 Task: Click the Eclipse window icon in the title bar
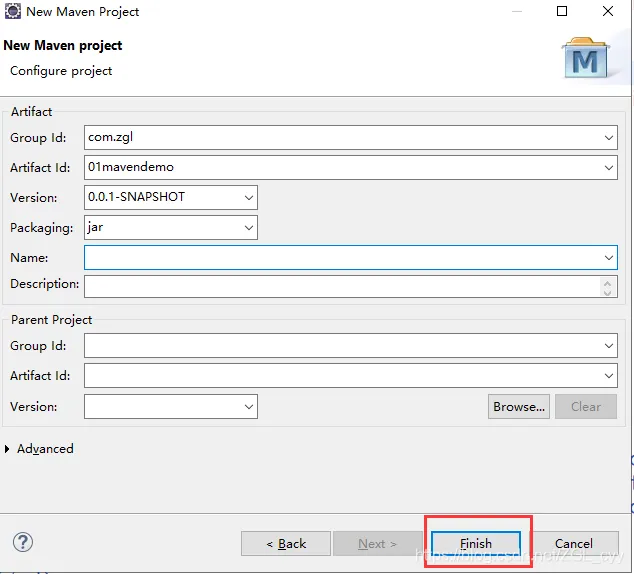tap(13, 11)
